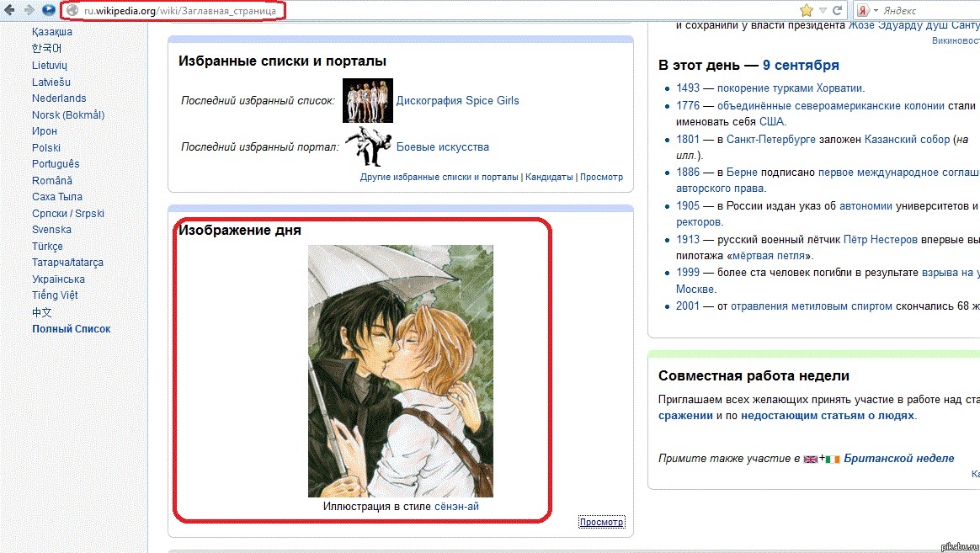Switch to Polski language
The height and width of the screenshot is (553, 980).
click(46, 147)
